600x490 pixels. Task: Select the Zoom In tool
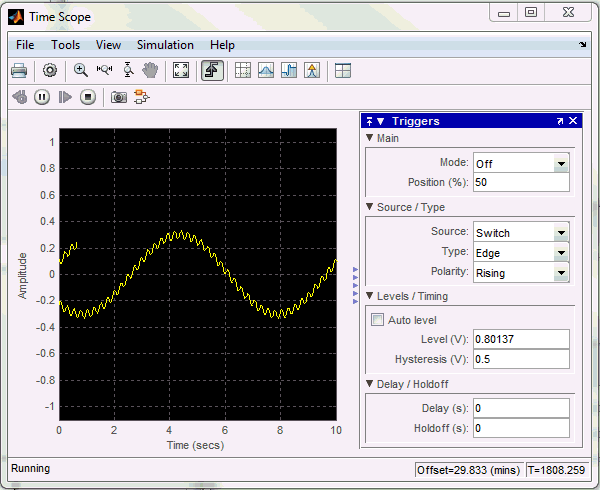point(81,70)
